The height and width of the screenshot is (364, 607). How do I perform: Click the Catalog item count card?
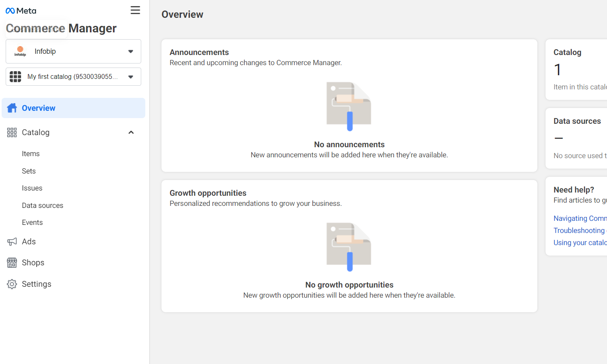[577, 70]
